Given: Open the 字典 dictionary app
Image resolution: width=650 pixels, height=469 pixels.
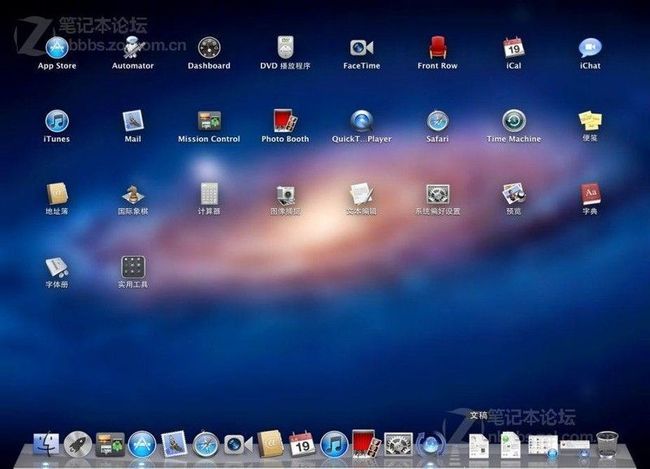Looking at the screenshot, I should (x=590, y=194).
